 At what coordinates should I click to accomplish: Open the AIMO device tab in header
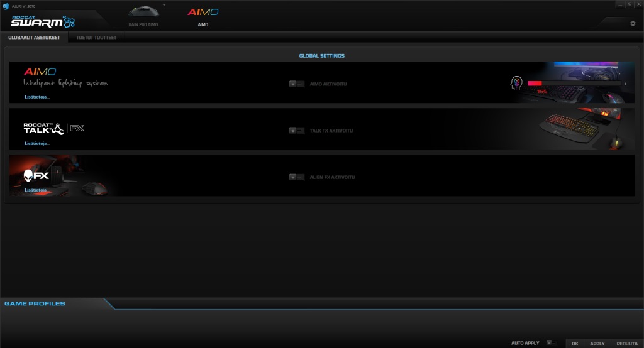tap(203, 16)
